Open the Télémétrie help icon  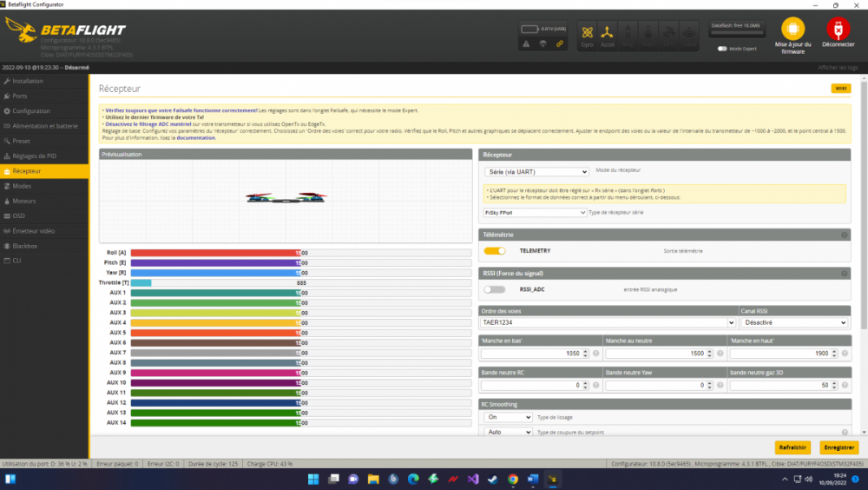(x=845, y=235)
